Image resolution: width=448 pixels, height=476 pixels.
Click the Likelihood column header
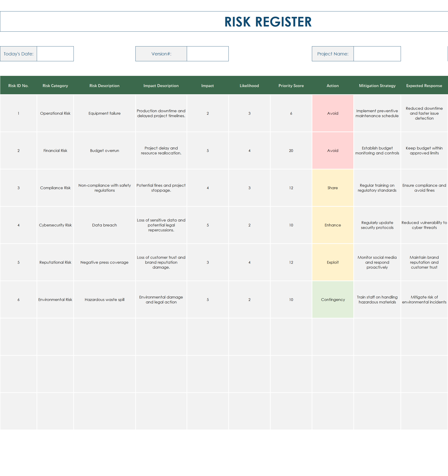point(250,86)
